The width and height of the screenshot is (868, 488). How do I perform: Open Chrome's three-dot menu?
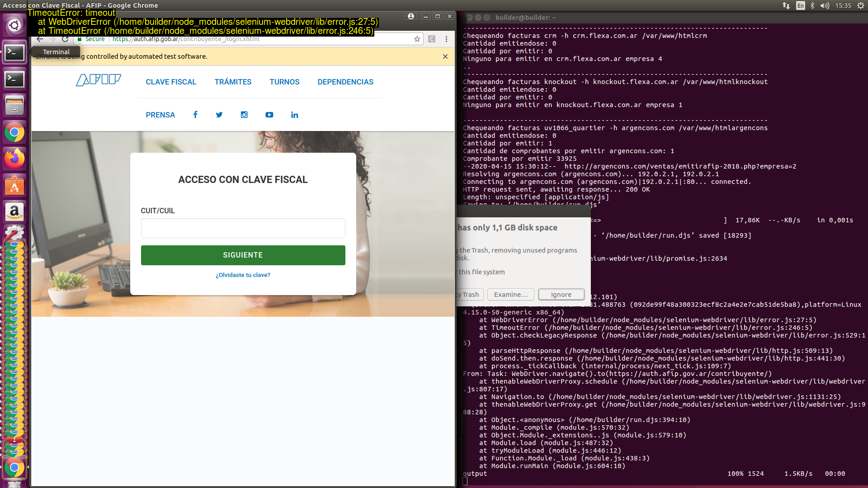[446, 39]
